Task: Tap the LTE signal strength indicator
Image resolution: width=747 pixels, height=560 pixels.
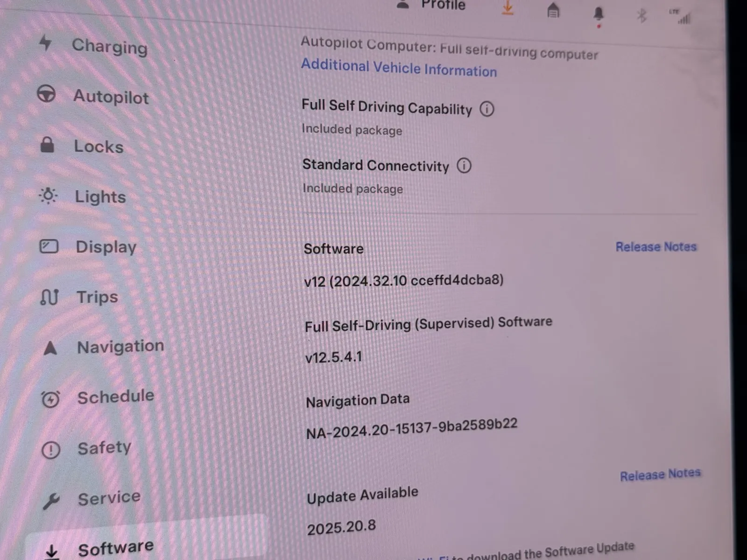Action: pyautogui.click(x=681, y=17)
